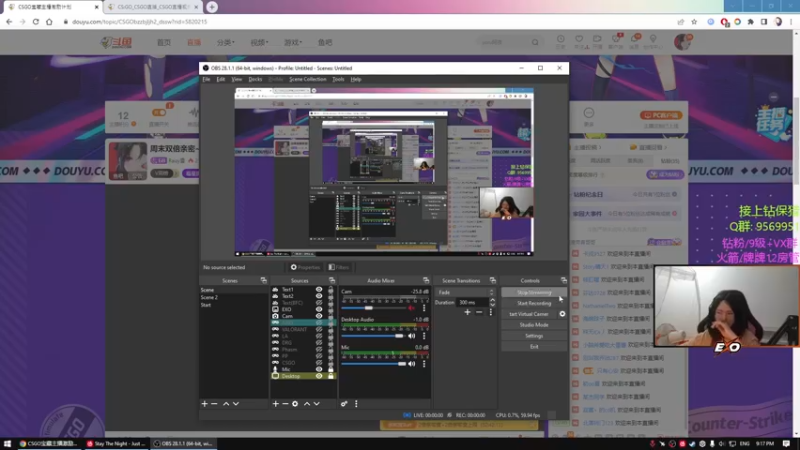Open source properties gear in Sources toolbar
The height and width of the screenshot is (450, 800).
pyautogui.click(x=295, y=404)
